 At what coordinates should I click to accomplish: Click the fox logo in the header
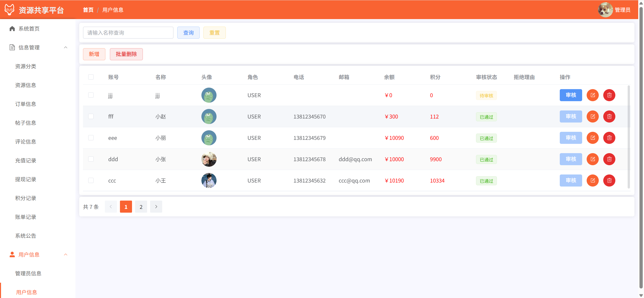[x=10, y=10]
